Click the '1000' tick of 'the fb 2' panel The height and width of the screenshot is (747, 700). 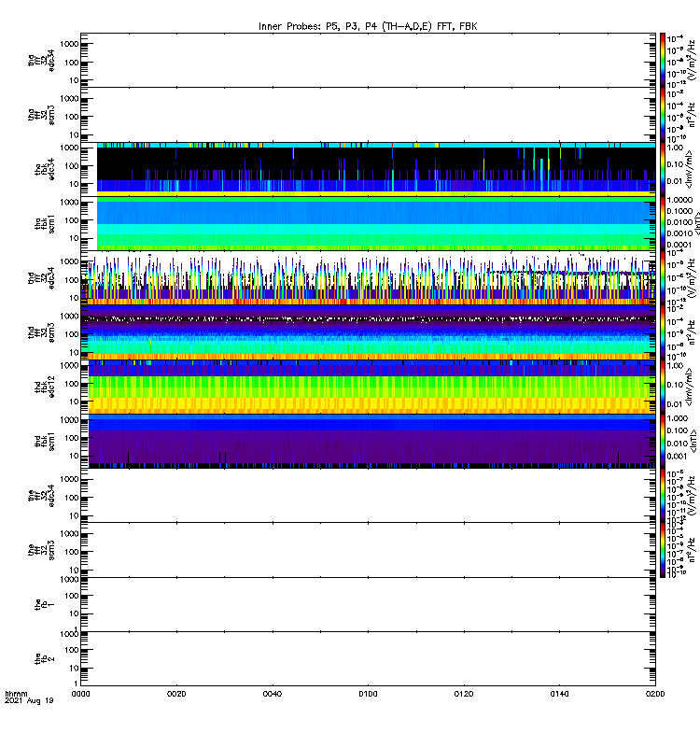coord(68,634)
